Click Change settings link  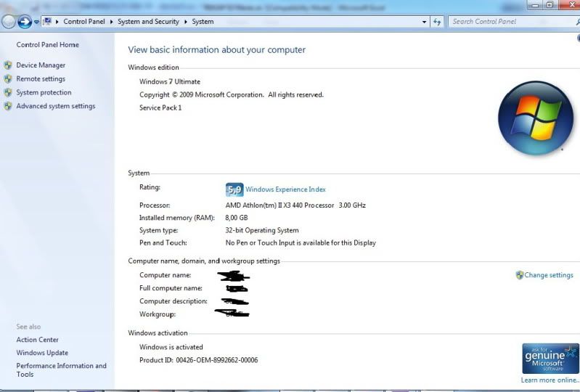click(x=549, y=275)
